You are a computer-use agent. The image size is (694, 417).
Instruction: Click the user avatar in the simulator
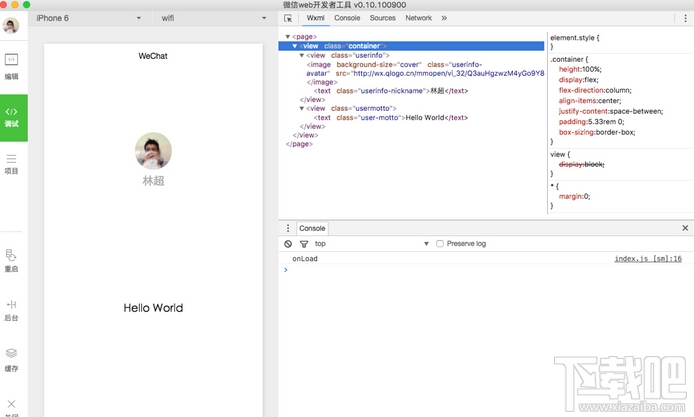tap(153, 152)
